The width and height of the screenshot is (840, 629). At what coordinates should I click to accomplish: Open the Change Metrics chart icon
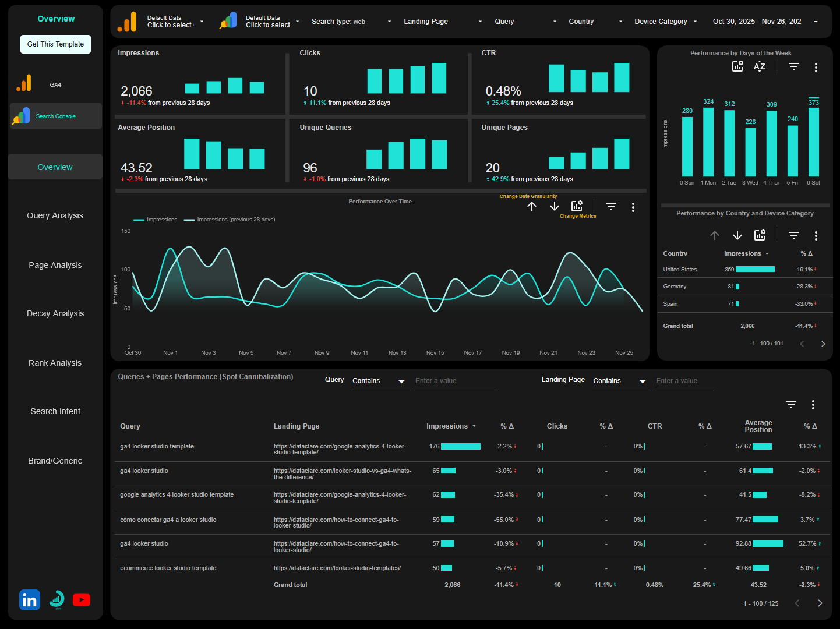[577, 205]
